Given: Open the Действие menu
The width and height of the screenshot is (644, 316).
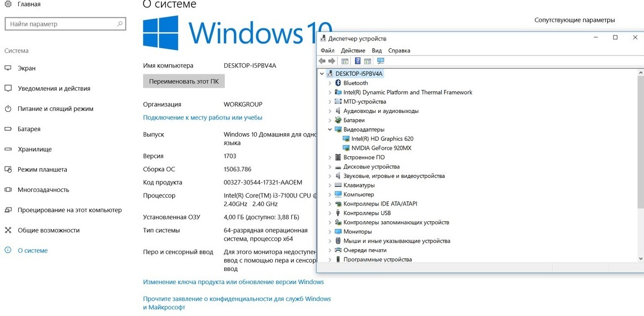Looking at the screenshot, I should [x=353, y=51].
